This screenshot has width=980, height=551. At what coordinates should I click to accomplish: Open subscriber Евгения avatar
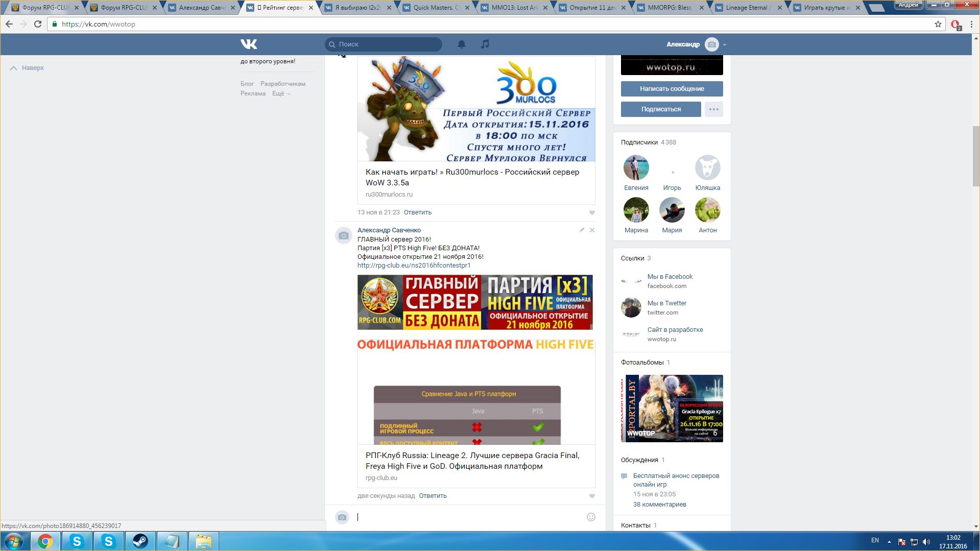636,167
